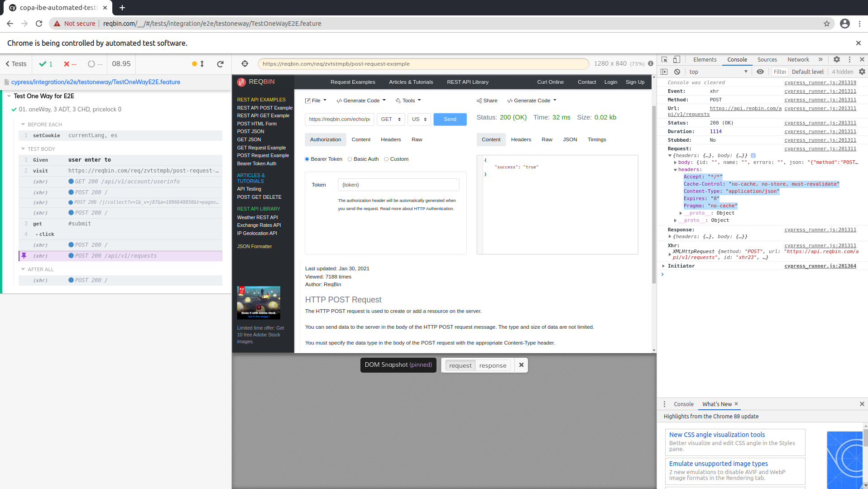
Task: Open the GET method dropdown in ReqBin
Action: 390,119
